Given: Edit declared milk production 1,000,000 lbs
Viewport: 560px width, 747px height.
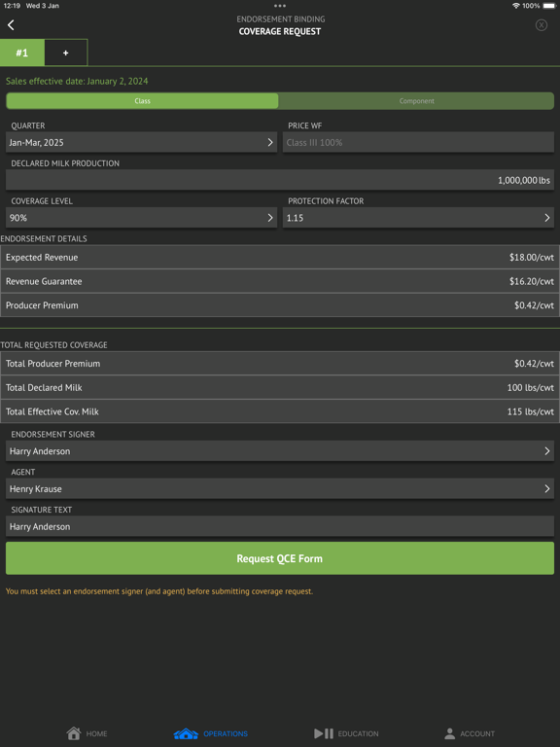Looking at the screenshot, I should point(280,180).
